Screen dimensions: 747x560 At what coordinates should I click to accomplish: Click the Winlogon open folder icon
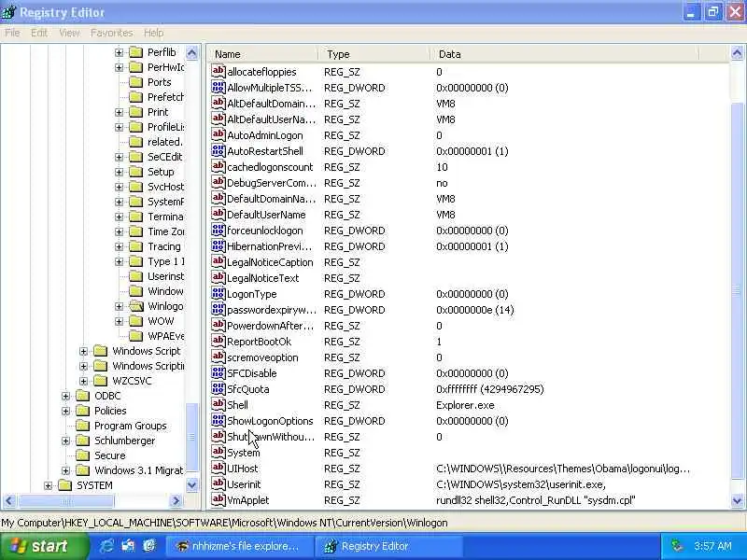tap(136, 306)
